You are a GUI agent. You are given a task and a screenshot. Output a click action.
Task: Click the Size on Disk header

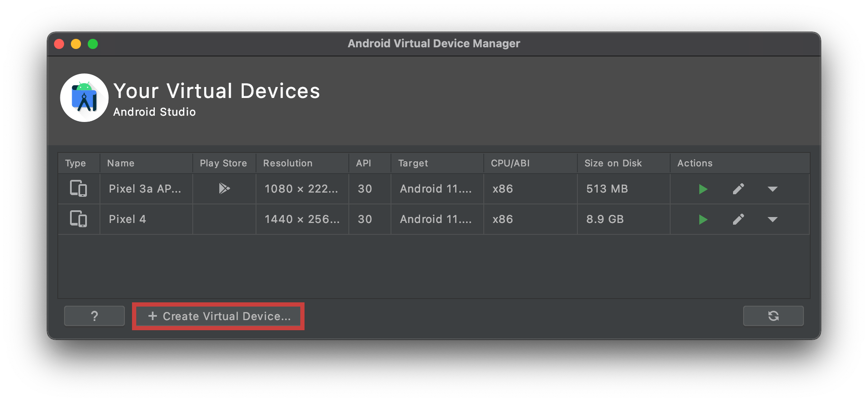pos(613,163)
